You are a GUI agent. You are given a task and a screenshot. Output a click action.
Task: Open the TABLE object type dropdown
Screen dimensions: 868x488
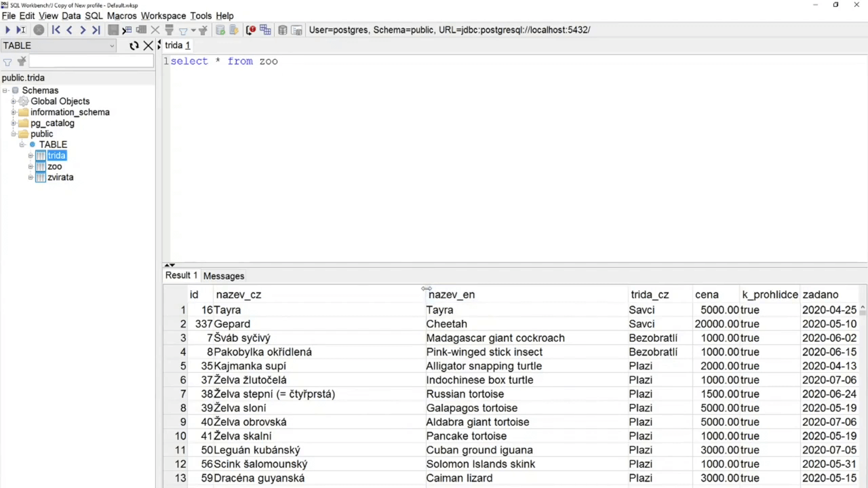click(112, 45)
